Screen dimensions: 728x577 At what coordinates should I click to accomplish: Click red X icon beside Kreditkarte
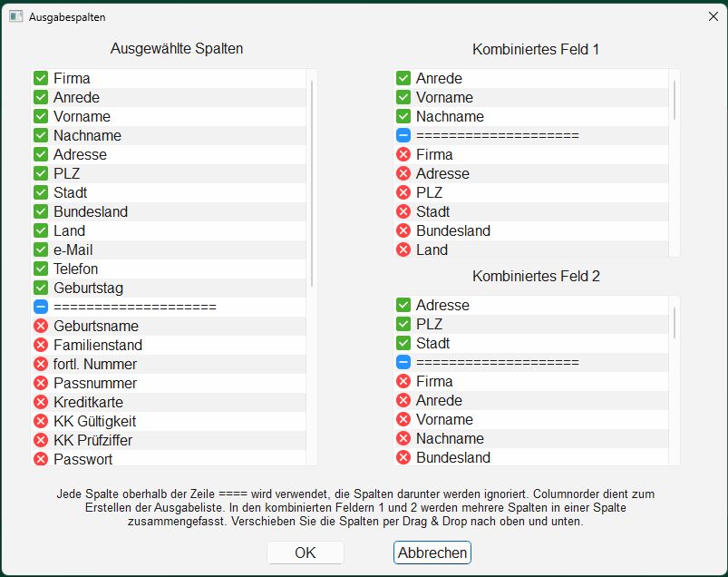tap(41, 402)
